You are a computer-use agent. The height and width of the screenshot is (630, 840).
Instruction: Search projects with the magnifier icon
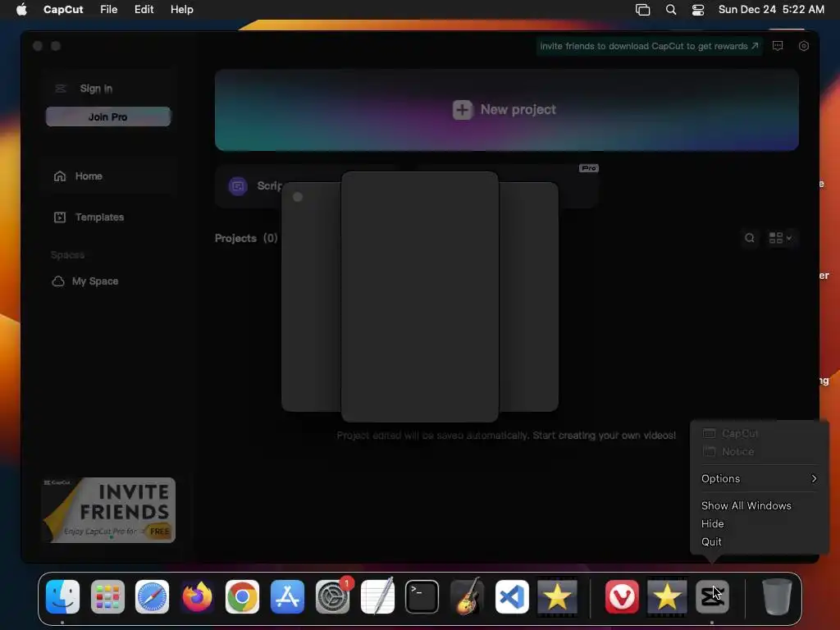(x=750, y=238)
